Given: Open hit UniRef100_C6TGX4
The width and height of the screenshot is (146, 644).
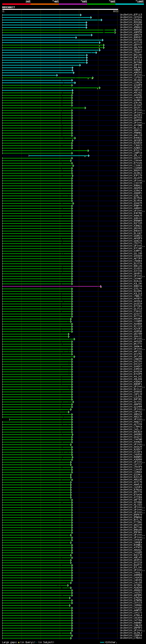Looking at the screenshot, I should pos(131,17).
